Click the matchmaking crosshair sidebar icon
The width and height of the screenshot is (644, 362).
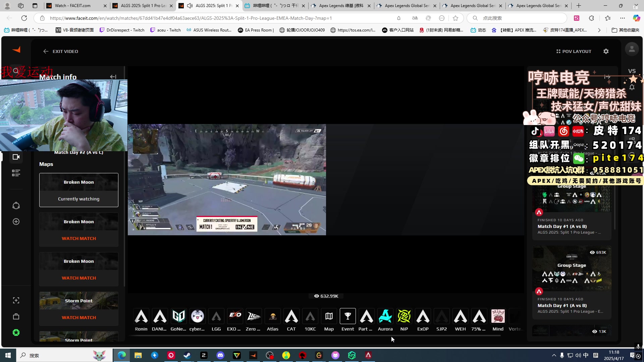click(16, 300)
